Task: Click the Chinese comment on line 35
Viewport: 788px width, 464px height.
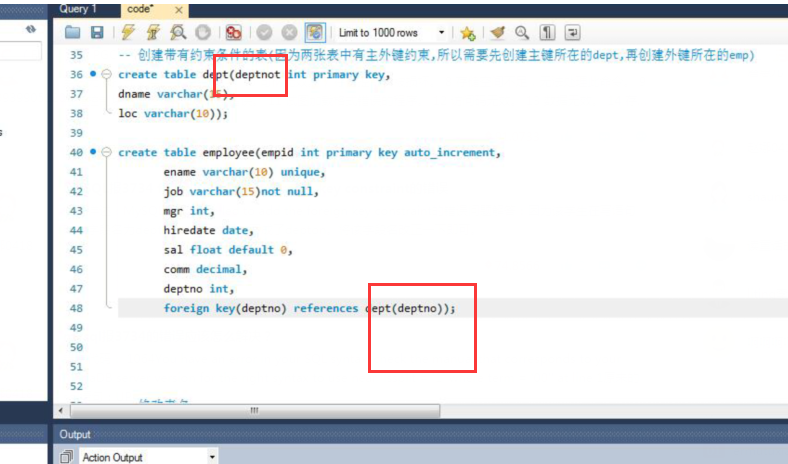Action: click(x=436, y=55)
